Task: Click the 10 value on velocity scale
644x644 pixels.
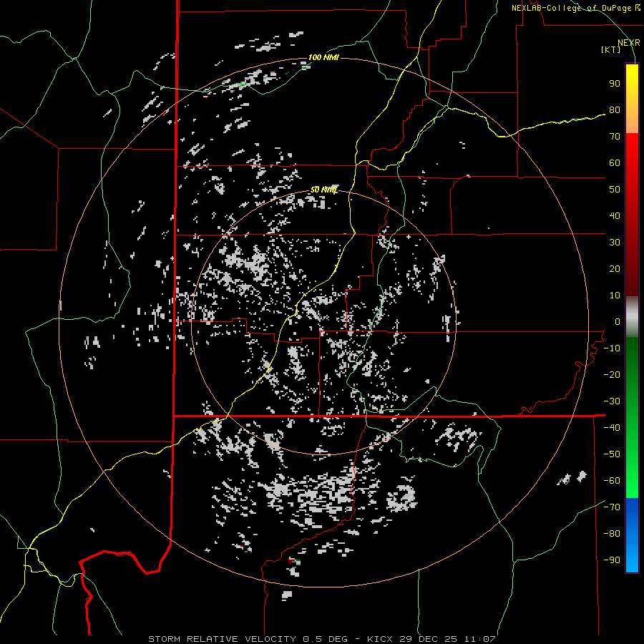Action: (x=615, y=296)
